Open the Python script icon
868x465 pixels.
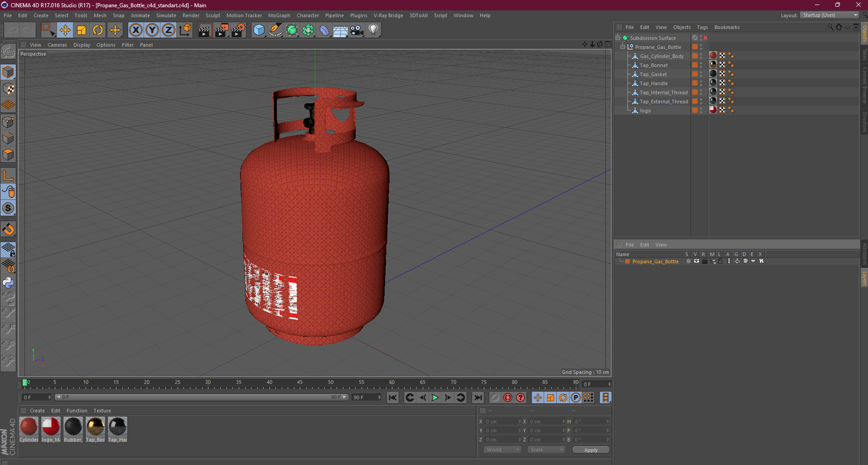(x=8, y=282)
